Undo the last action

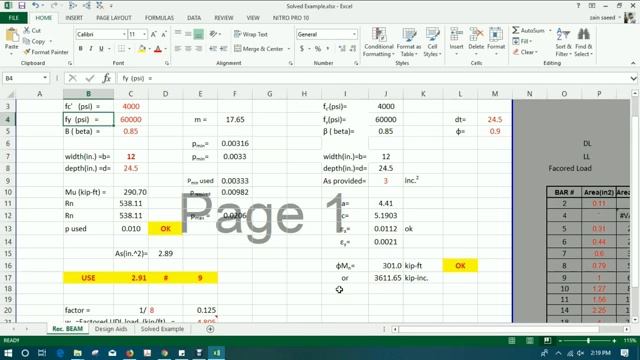36,6
